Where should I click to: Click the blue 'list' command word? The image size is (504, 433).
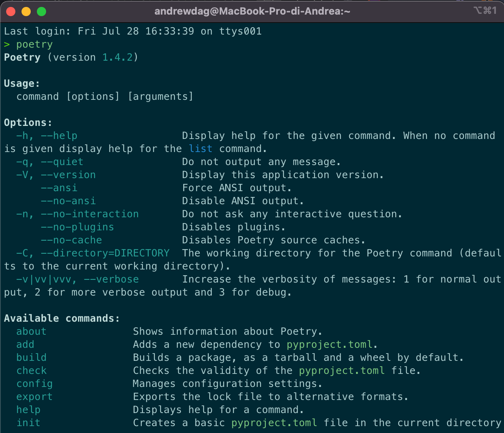tap(201, 149)
